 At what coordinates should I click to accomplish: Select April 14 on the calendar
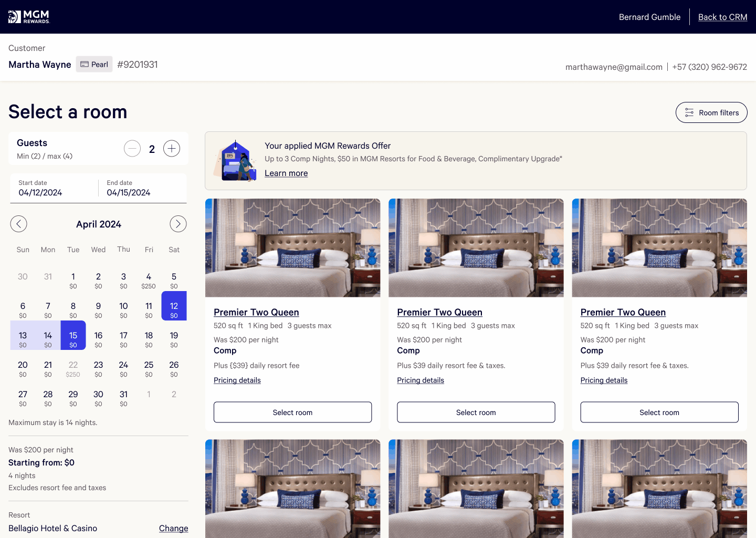pyautogui.click(x=48, y=335)
